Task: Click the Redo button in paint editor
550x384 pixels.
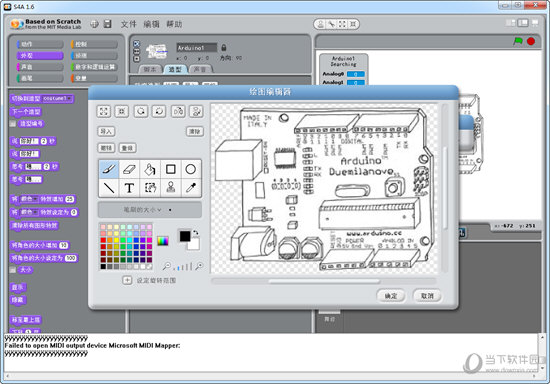Action: [127, 148]
